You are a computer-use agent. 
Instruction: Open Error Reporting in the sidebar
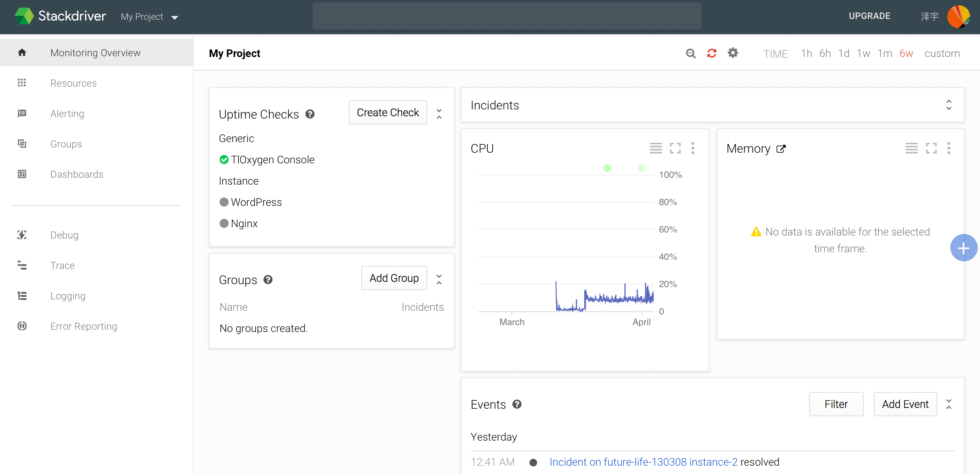tap(96, 326)
